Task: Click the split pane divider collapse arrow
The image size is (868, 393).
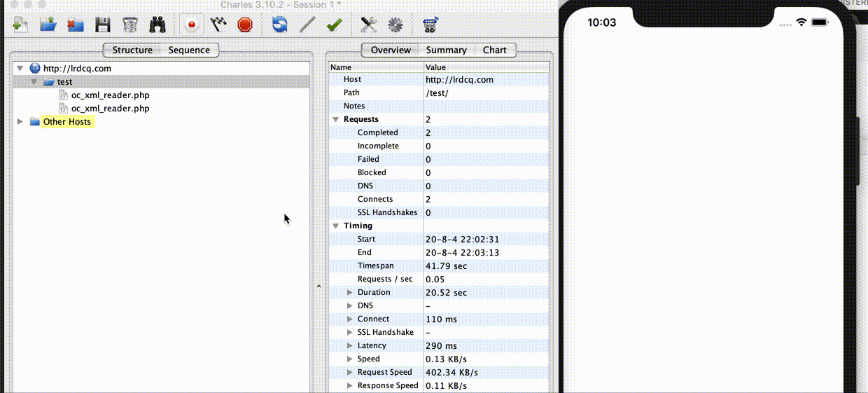Action: tap(318, 286)
